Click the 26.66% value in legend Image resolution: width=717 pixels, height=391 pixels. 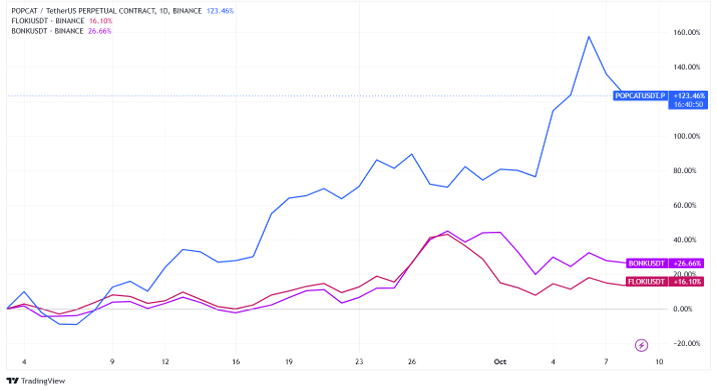(100, 31)
